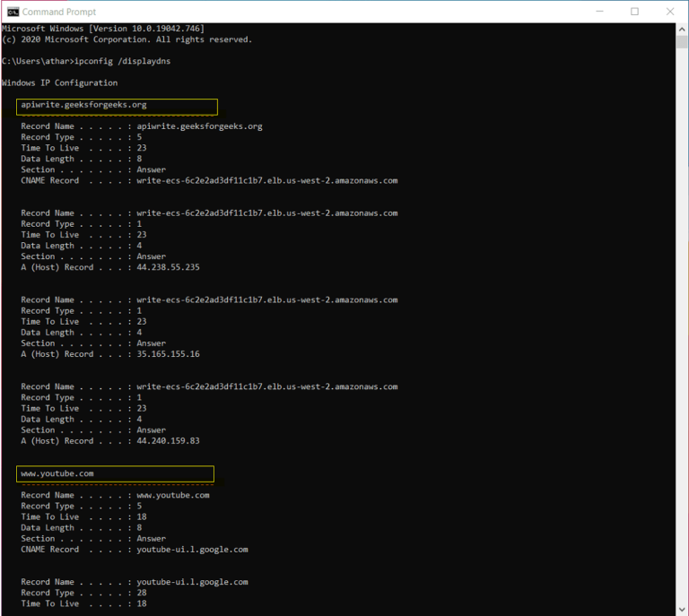
Task: Click the IP address 44.240.159.83
Action: click(168, 441)
